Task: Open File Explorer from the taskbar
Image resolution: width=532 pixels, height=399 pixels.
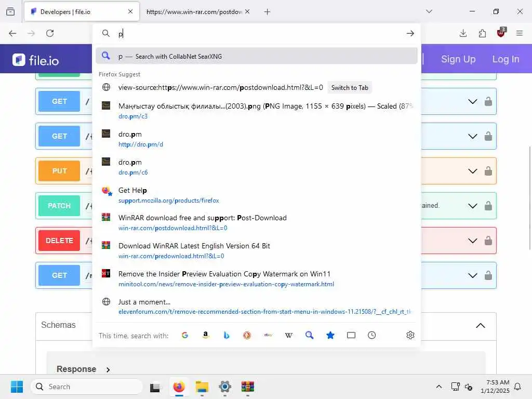Action: pos(202,387)
